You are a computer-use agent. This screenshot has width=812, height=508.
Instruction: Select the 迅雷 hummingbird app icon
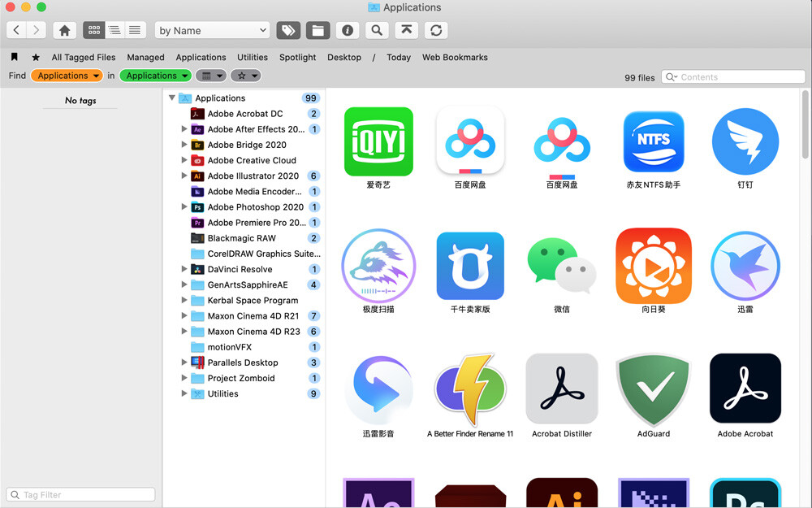pos(745,266)
